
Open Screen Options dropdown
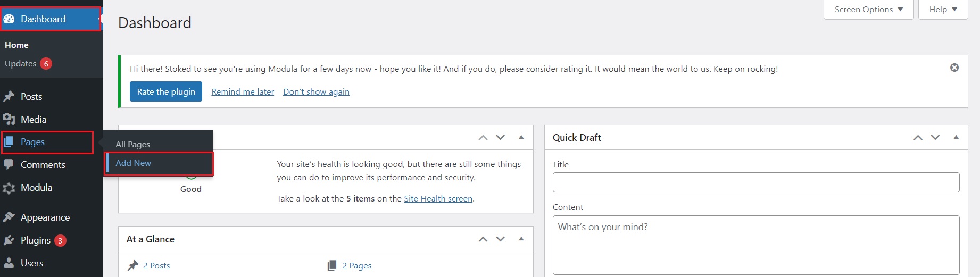coord(868,10)
